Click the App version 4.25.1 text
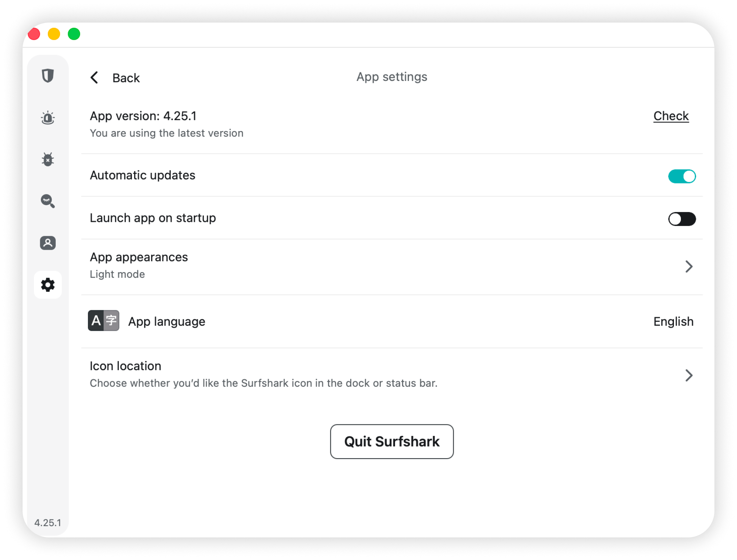The image size is (737, 560). [x=143, y=116]
